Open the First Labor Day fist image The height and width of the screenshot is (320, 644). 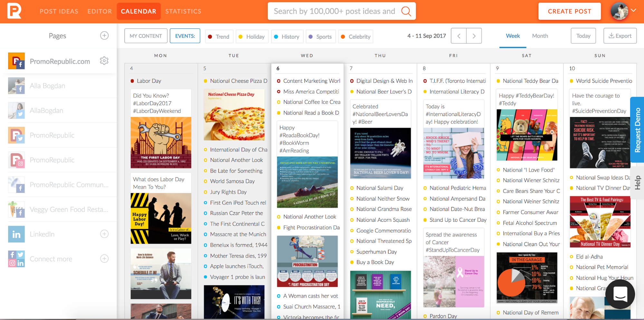coord(161,143)
